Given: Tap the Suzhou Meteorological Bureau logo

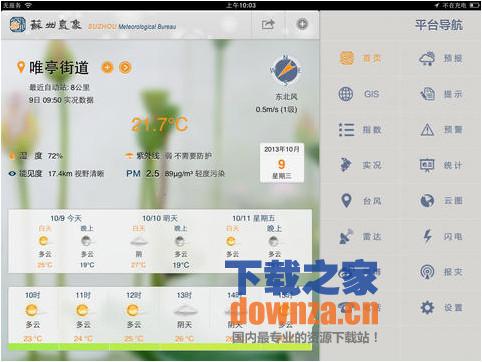Looking at the screenshot, I should click(17, 25).
